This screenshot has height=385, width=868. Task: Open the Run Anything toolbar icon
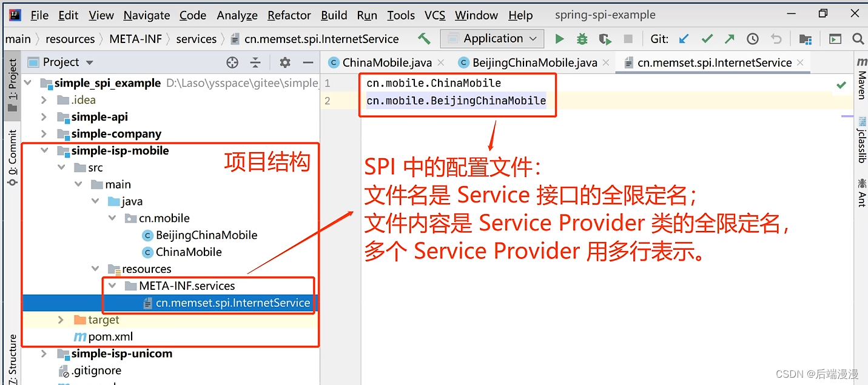[835, 39]
